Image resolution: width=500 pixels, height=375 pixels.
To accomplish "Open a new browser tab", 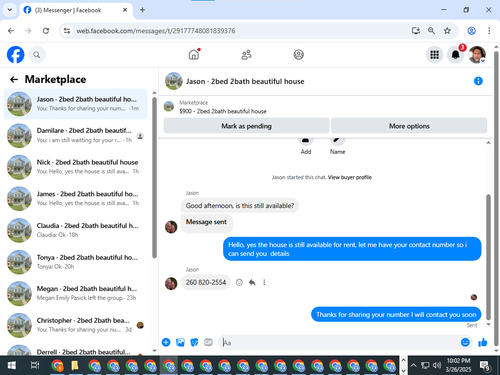I will pyautogui.click(x=142, y=10).
